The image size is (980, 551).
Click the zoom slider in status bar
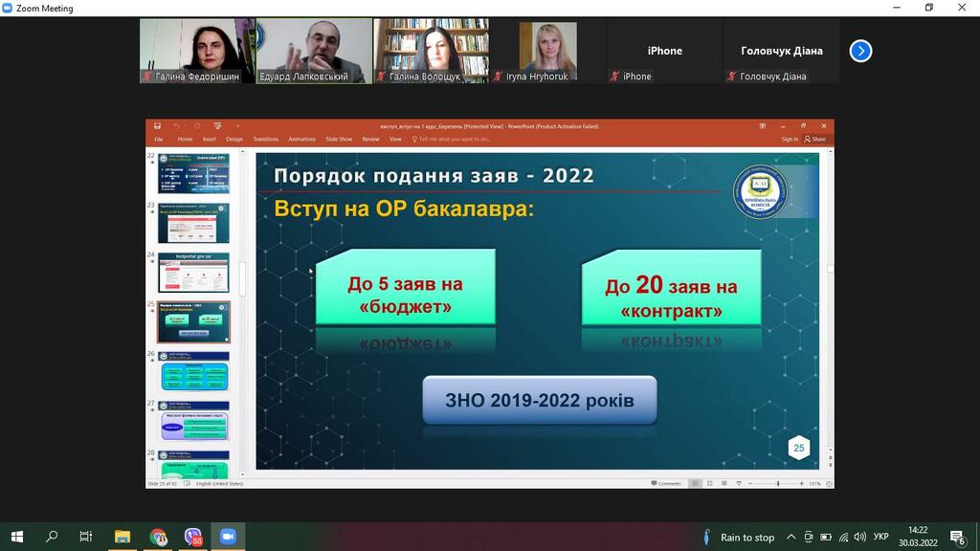tap(777, 483)
